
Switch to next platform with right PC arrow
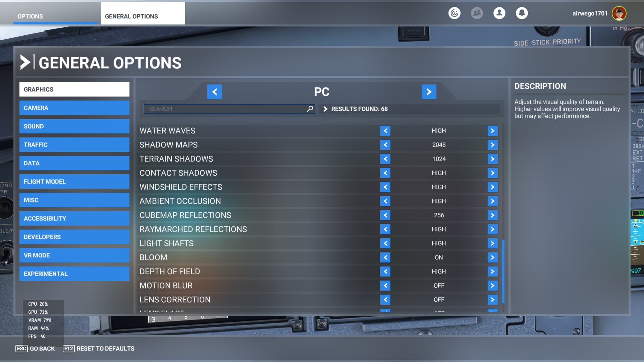429,92
